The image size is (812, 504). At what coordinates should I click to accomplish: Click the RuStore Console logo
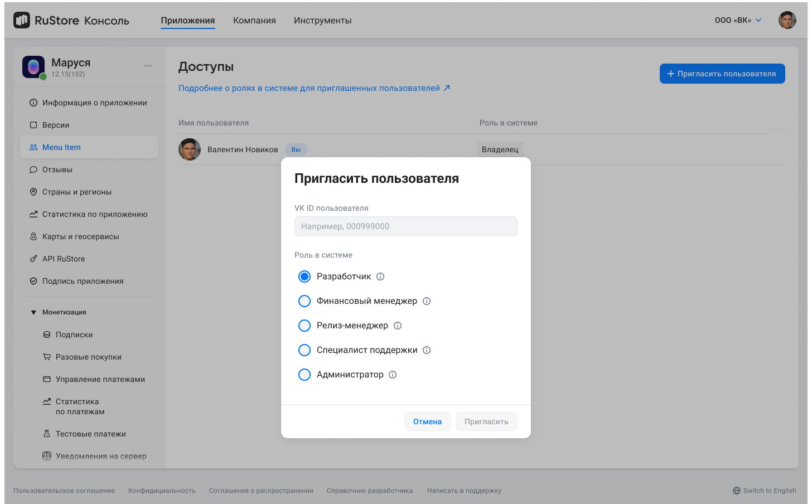[71, 20]
